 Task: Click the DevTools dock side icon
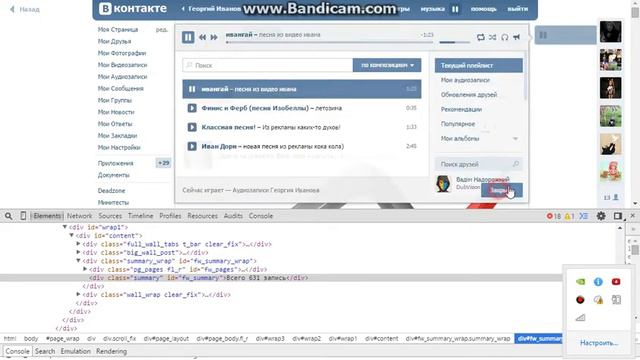pyautogui.click(x=618, y=216)
